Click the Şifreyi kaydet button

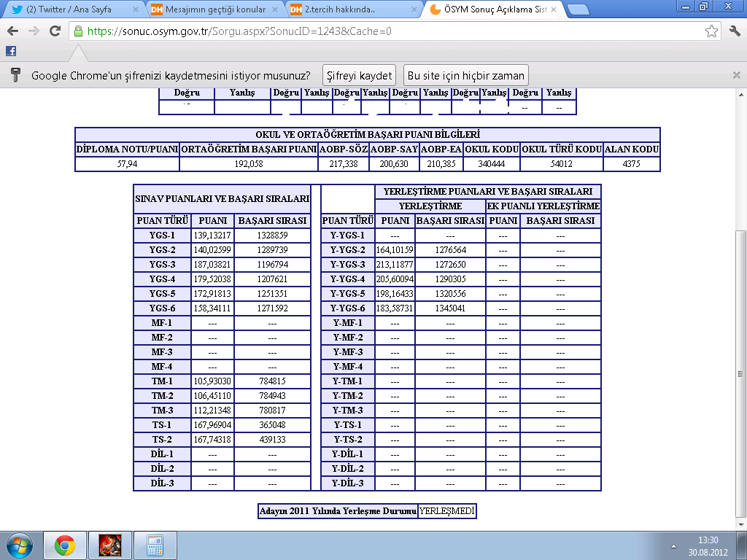359,75
